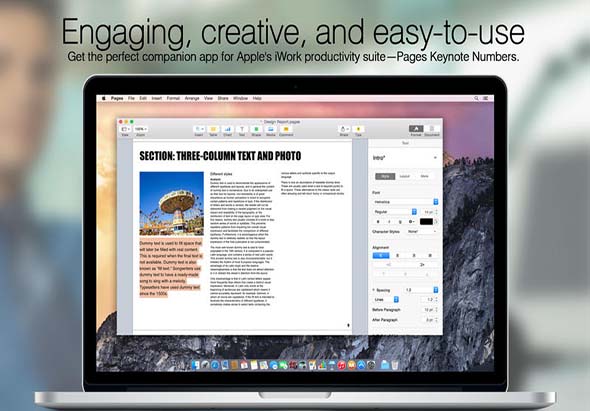Open the App Store icon in the Dock
The width and height of the screenshot is (590, 411).
(x=361, y=365)
